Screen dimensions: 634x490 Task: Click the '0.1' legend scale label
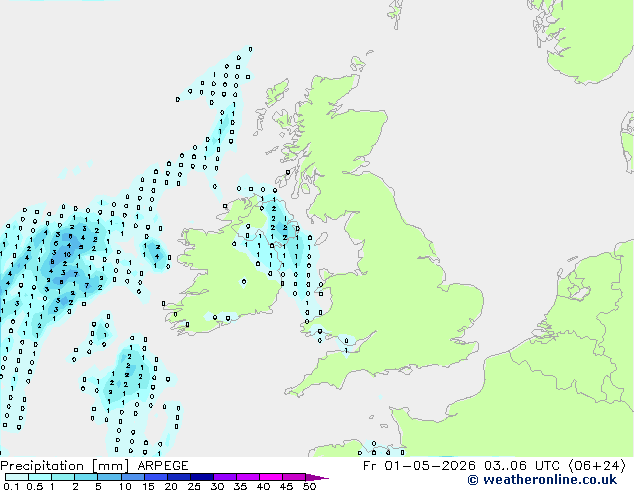pyautogui.click(x=11, y=486)
